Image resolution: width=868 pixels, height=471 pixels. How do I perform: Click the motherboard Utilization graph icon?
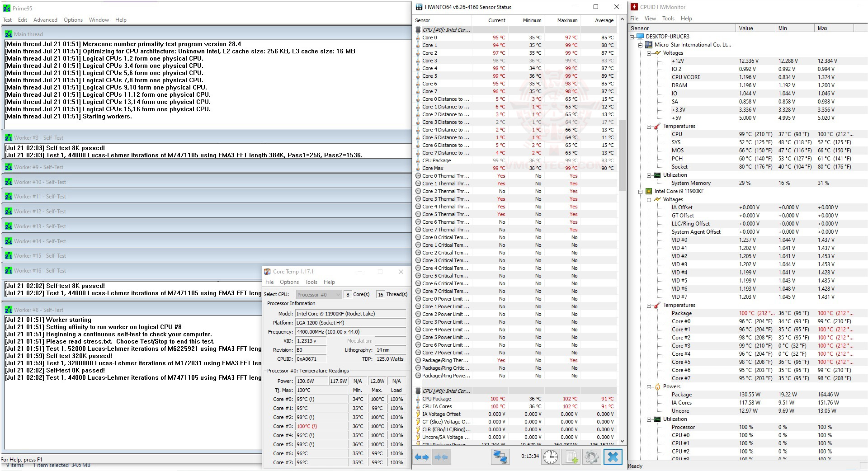[657, 175]
